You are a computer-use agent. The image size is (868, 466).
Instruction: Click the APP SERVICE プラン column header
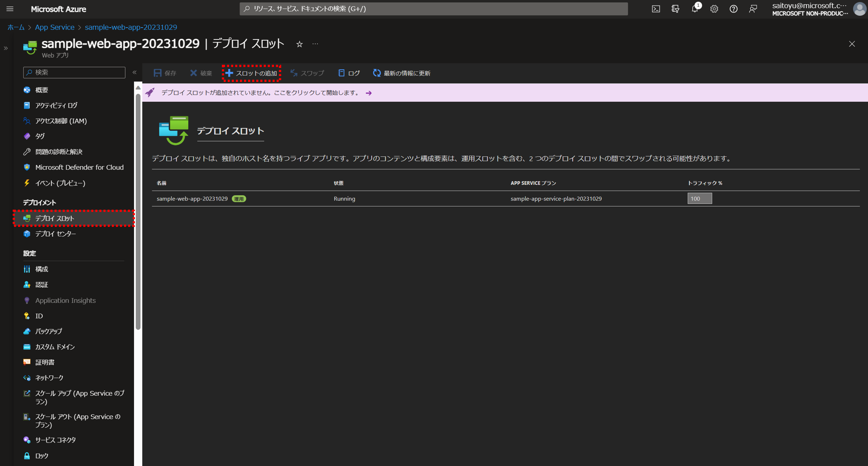click(x=533, y=183)
